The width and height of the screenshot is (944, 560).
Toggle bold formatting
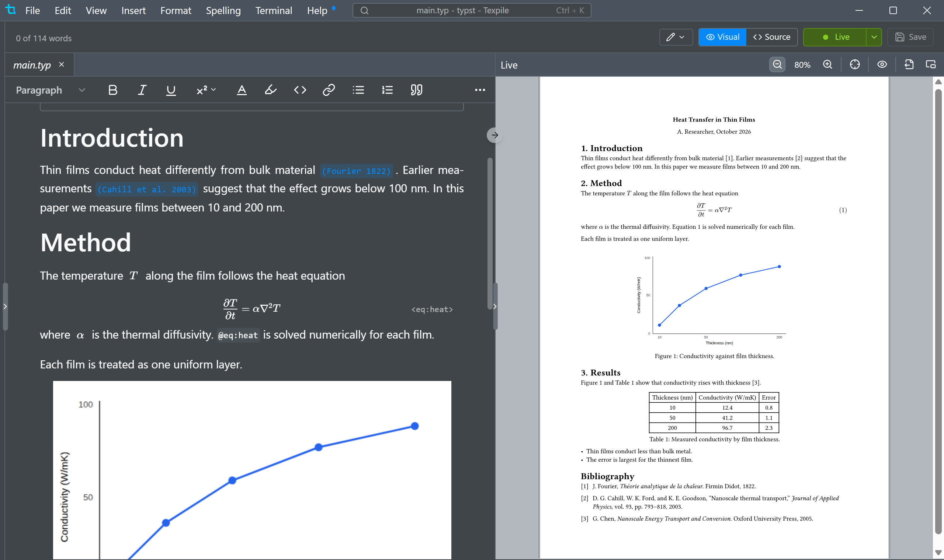point(112,90)
